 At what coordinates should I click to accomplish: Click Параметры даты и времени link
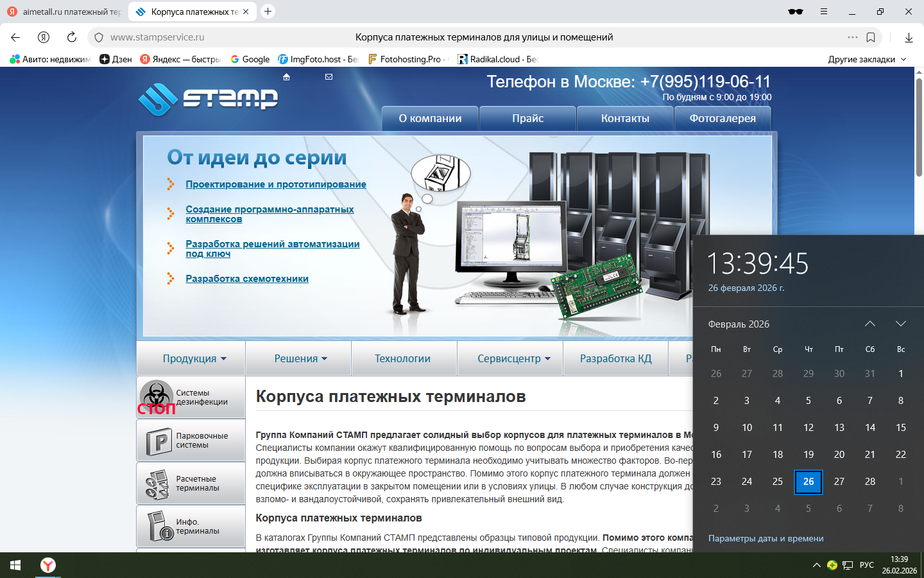tap(766, 538)
